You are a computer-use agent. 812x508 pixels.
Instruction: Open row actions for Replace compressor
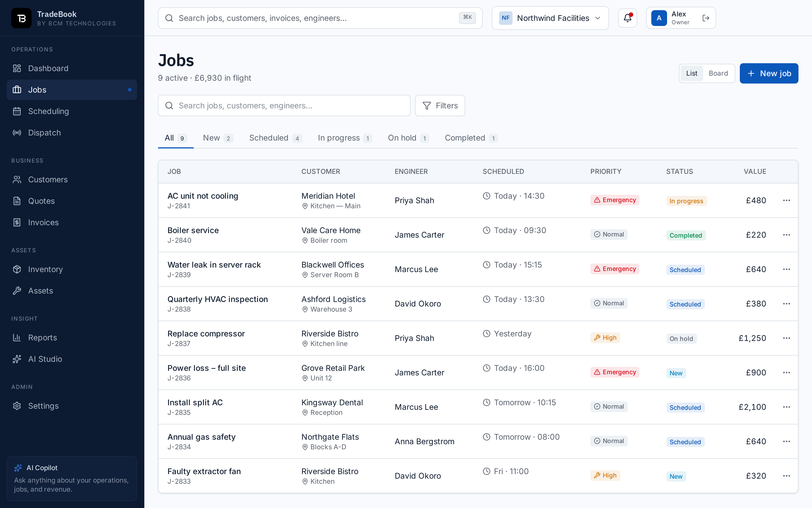pyautogui.click(x=787, y=338)
